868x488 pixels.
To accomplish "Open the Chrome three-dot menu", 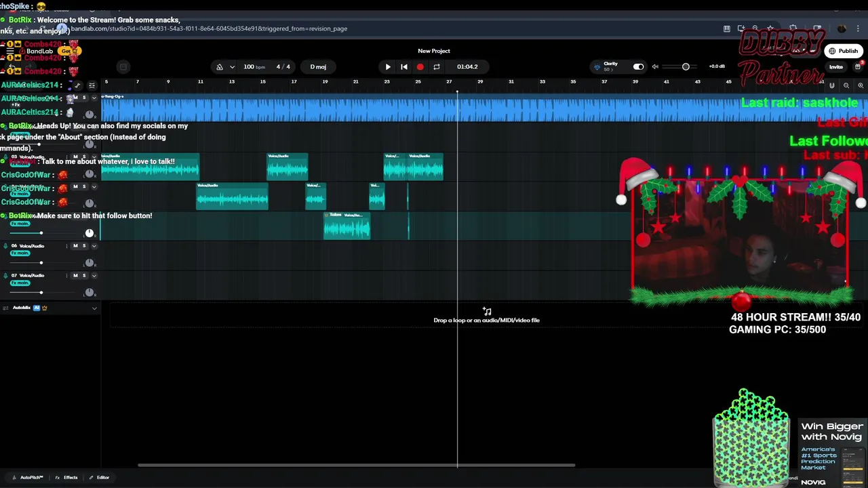I will (859, 29).
